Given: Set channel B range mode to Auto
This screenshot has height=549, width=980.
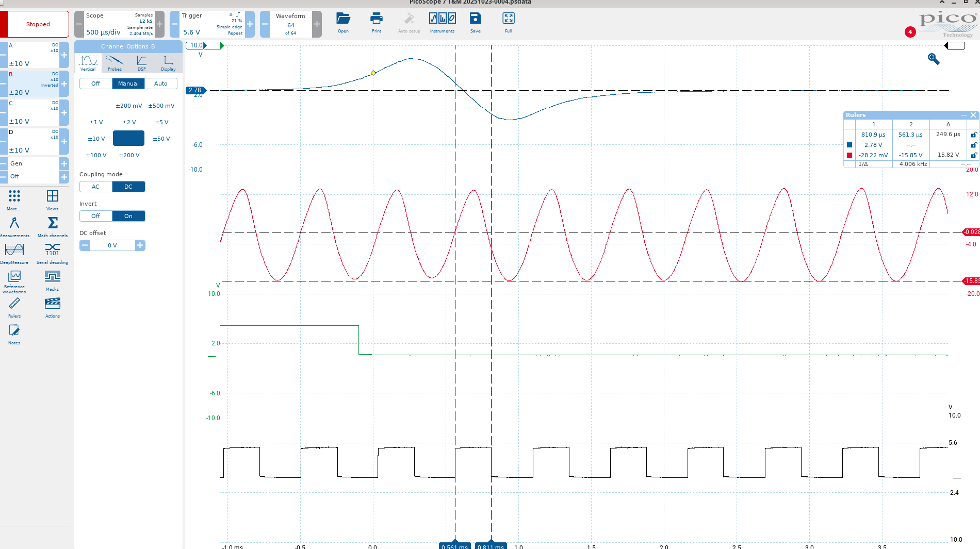Looking at the screenshot, I should pos(161,84).
